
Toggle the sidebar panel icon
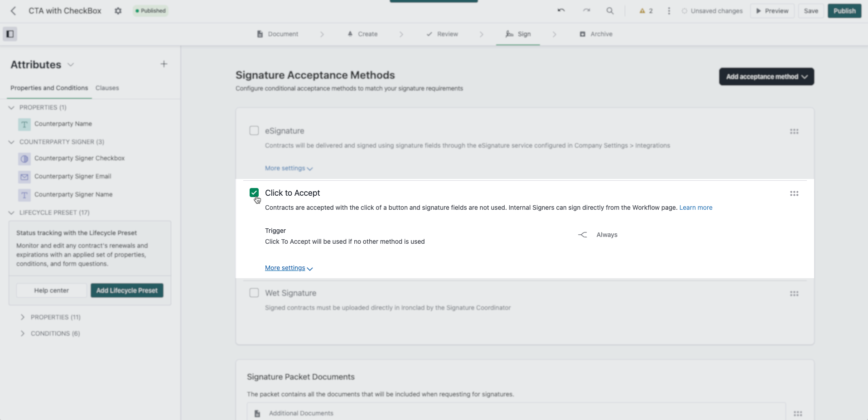pyautogui.click(x=10, y=34)
